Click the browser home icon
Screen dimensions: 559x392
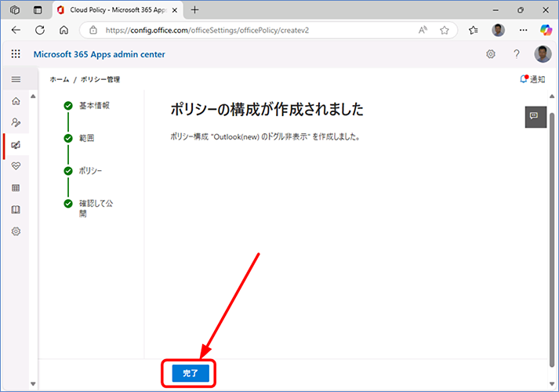[x=64, y=31]
